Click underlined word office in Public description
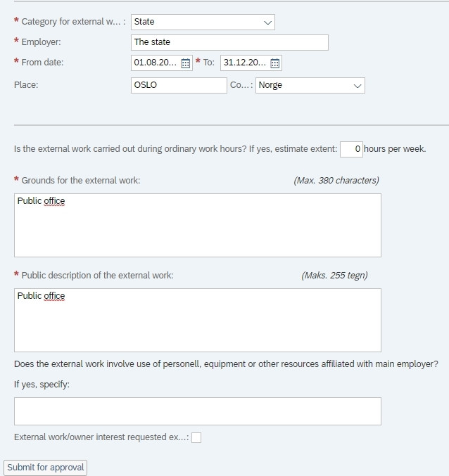The height and width of the screenshot is (476, 449). pos(54,296)
